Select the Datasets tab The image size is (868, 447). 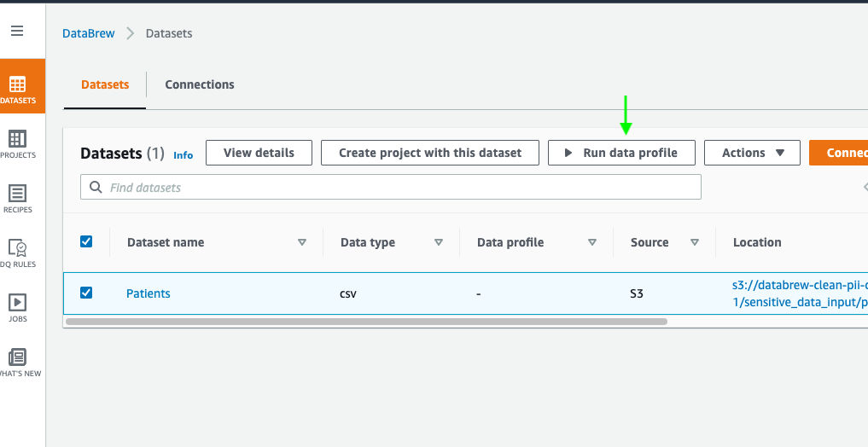pyautogui.click(x=105, y=84)
